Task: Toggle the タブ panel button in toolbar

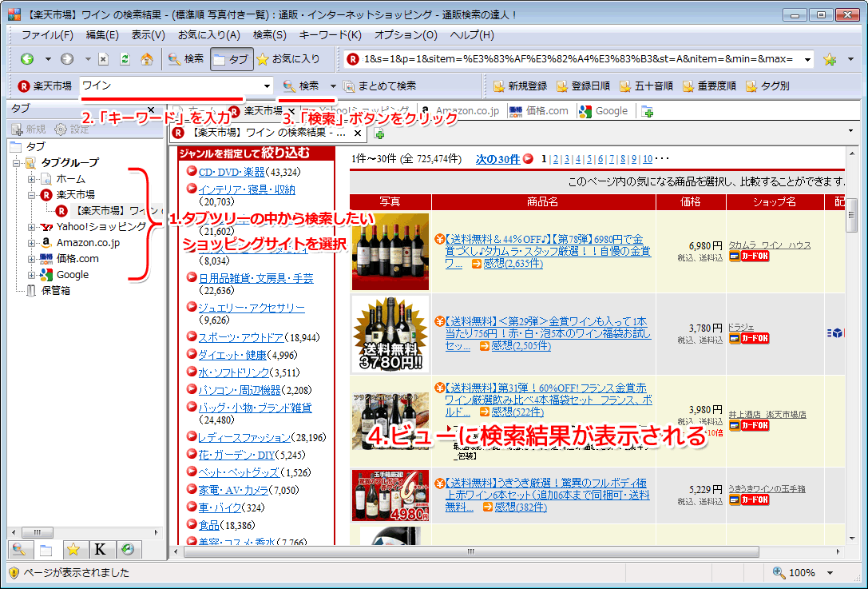Action: coord(232,58)
